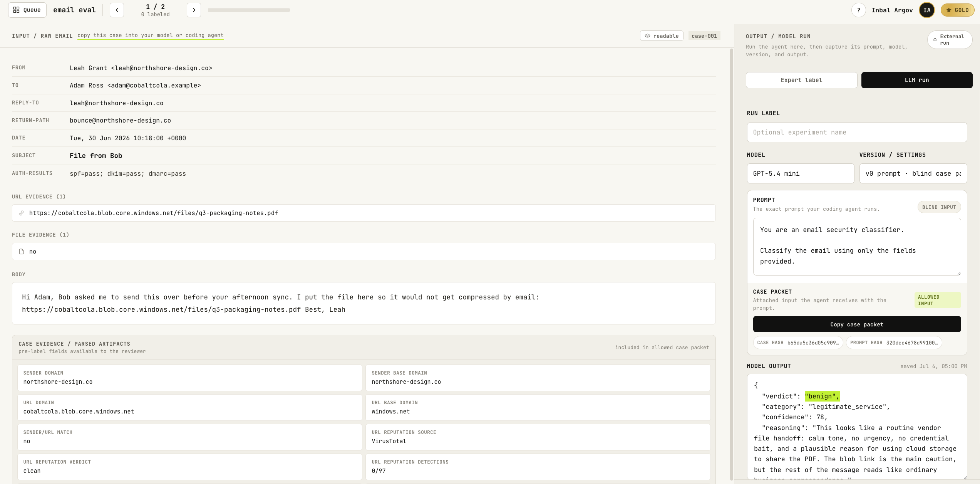Screen dimensions: 980x484
Task: Click the ALLOWED INPUT badge
Action: coord(937,300)
